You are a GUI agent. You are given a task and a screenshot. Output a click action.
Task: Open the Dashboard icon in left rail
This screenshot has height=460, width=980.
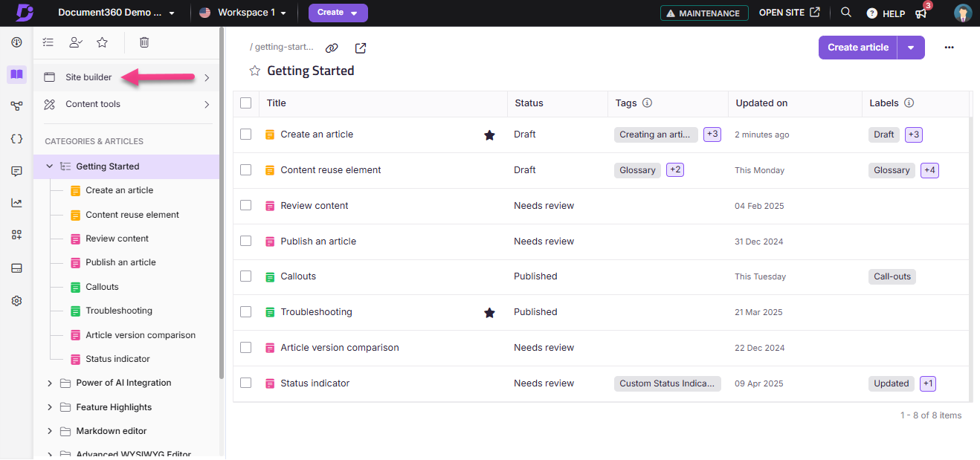16,42
